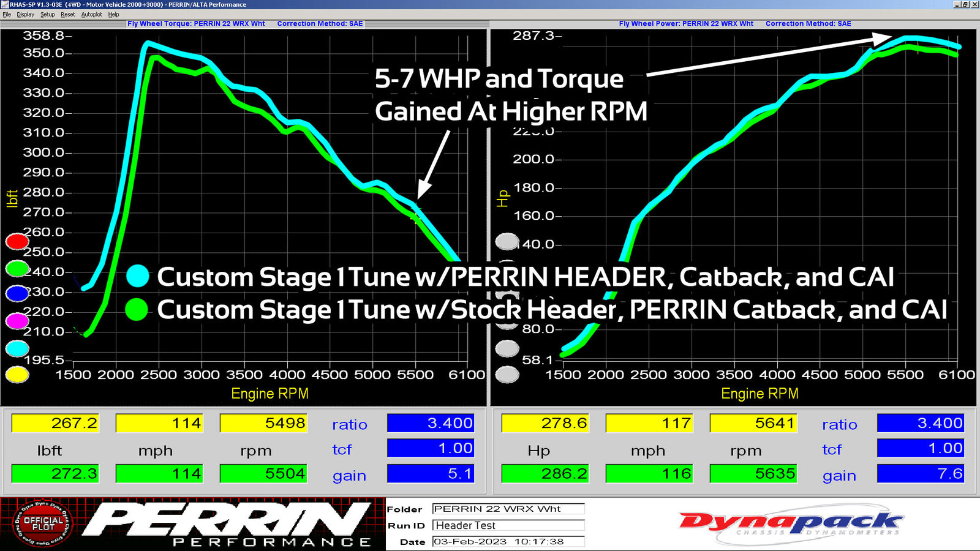This screenshot has height=551, width=980.
Task: Open the Display menu
Action: click(x=25, y=14)
